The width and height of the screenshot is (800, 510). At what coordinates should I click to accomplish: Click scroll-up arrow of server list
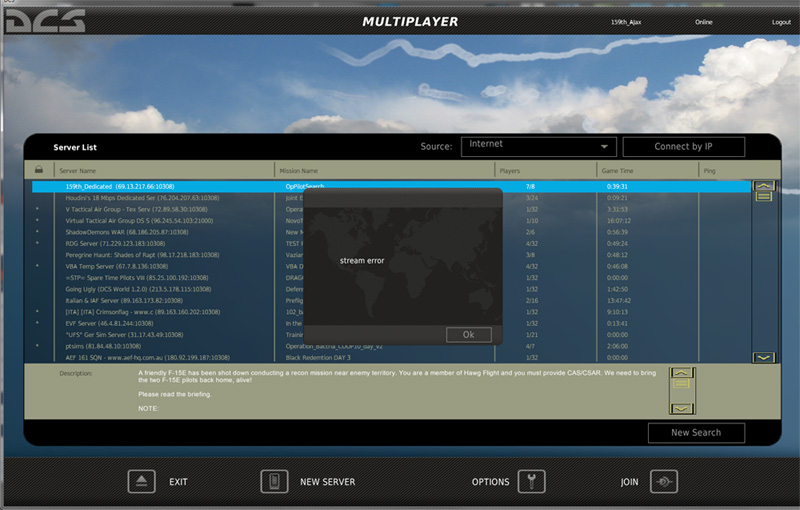coord(764,186)
